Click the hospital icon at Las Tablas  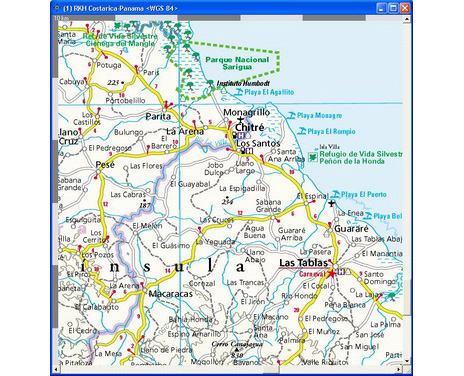[x=341, y=272]
